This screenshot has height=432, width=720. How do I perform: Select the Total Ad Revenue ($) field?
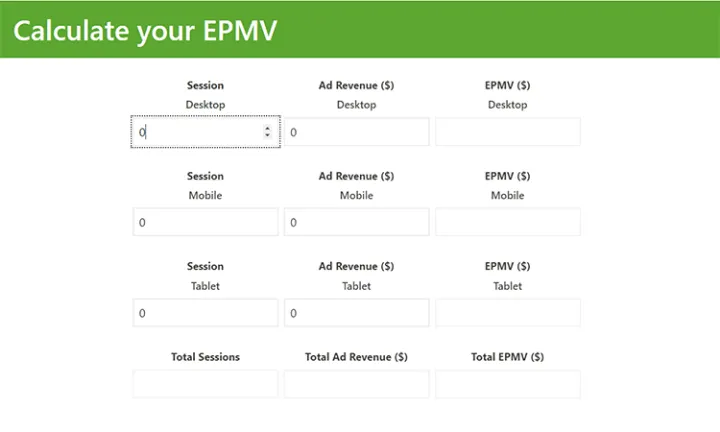pos(356,384)
